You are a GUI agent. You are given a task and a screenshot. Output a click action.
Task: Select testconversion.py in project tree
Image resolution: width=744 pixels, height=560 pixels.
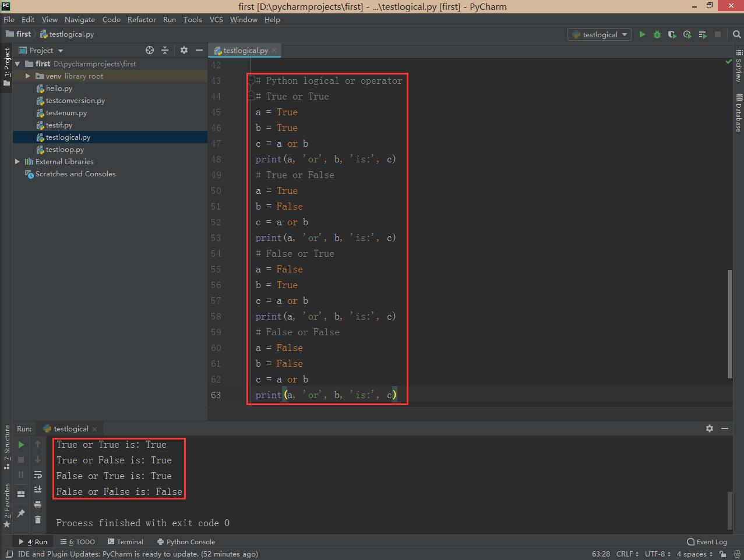[x=75, y=101]
